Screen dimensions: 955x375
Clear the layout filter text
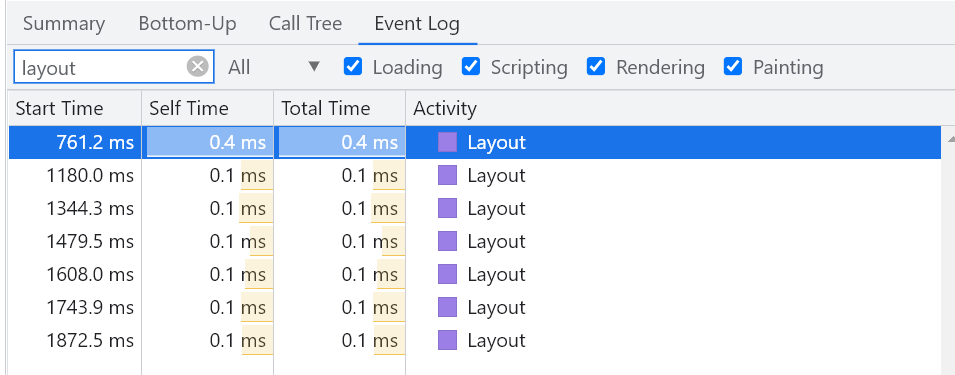click(x=197, y=66)
